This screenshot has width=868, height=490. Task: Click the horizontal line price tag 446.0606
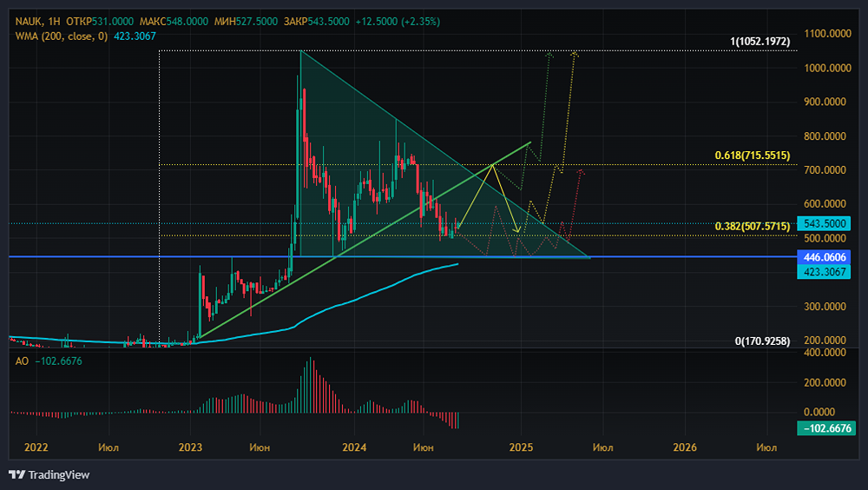point(824,257)
